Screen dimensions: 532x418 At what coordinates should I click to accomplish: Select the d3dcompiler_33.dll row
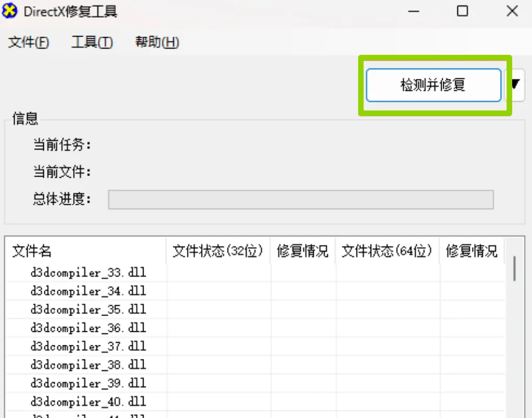pyautogui.click(x=255, y=273)
